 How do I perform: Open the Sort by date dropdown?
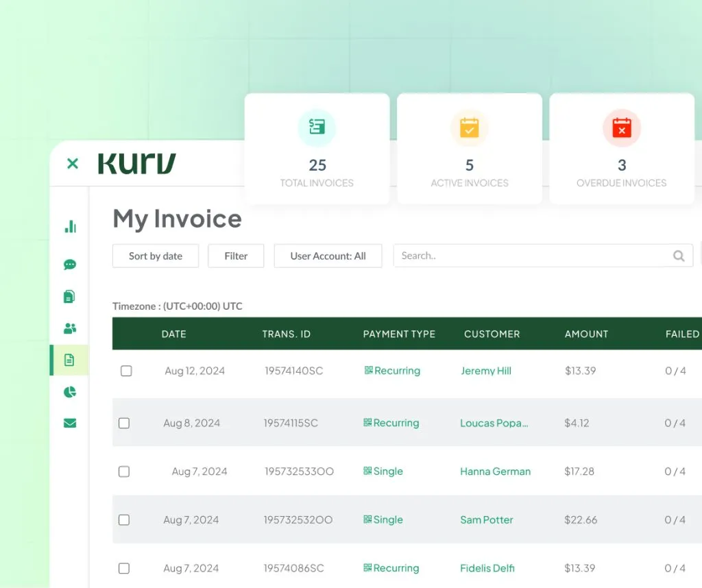156,256
